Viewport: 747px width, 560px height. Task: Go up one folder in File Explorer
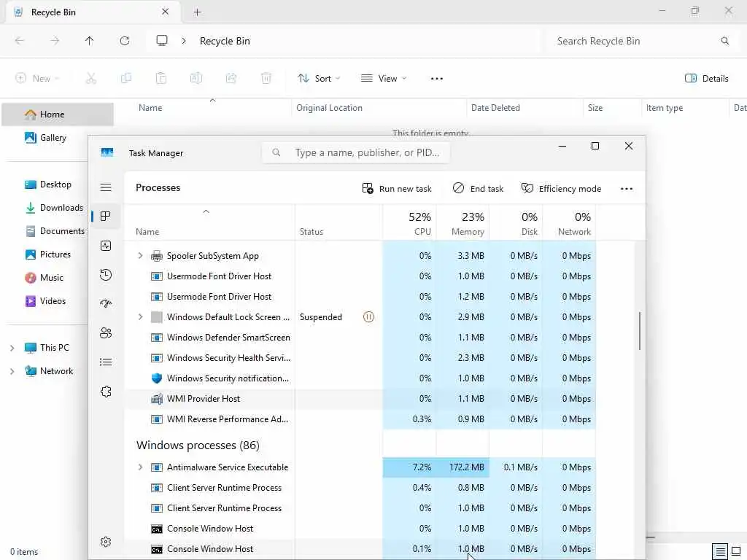tap(90, 41)
